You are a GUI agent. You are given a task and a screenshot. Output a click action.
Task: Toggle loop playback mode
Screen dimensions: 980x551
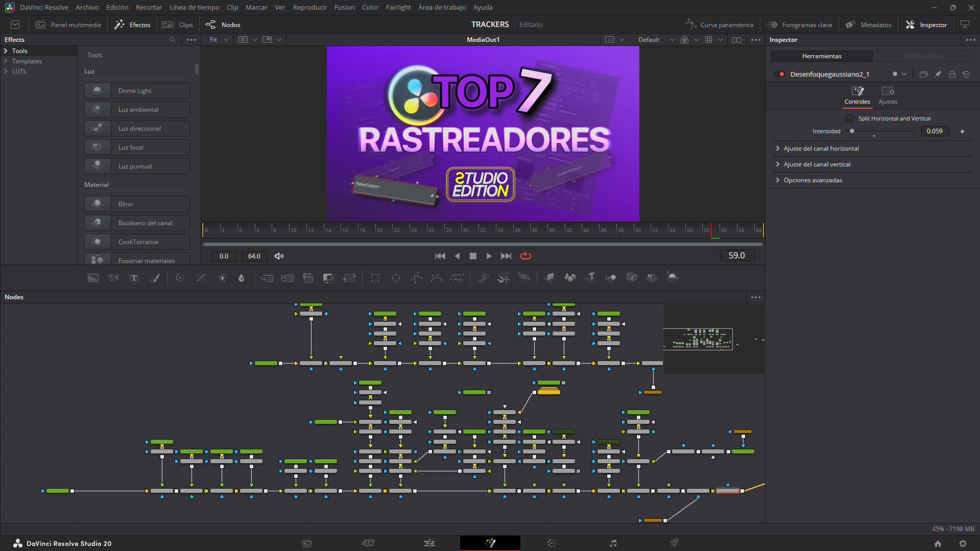(525, 256)
